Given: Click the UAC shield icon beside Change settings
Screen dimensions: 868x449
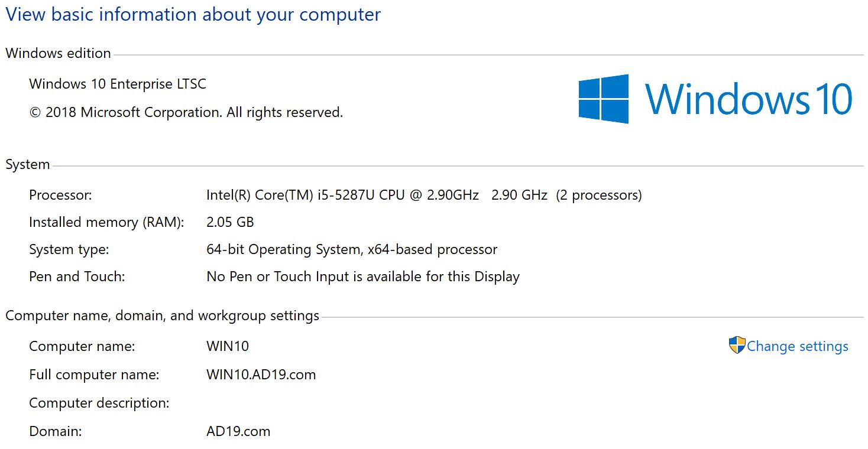Looking at the screenshot, I should 737,346.
